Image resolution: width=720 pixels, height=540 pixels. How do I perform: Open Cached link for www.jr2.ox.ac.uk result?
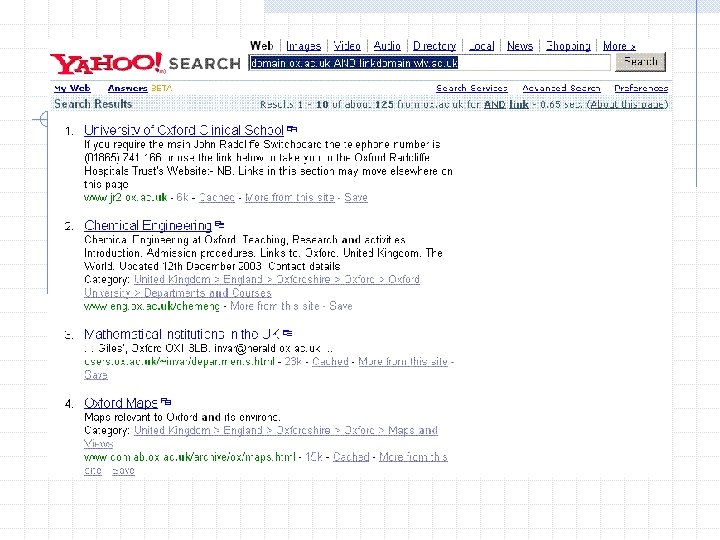click(x=216, y=197)
